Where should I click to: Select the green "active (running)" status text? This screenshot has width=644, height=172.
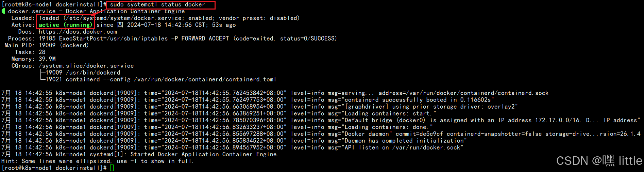coord(65,25)
